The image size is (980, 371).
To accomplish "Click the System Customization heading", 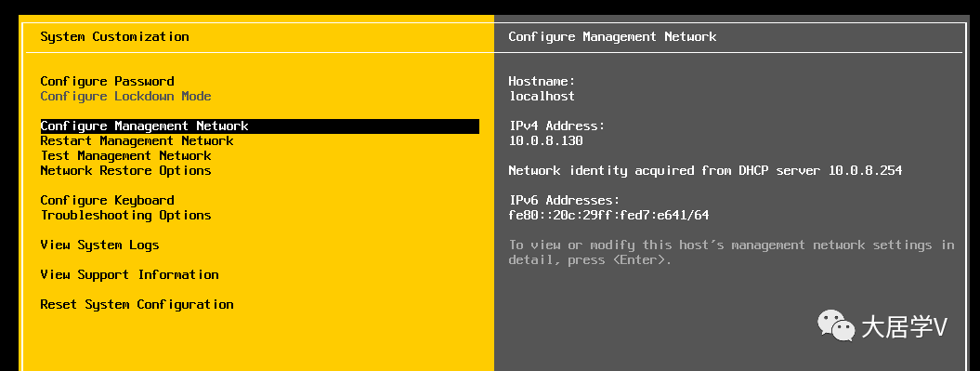I will click(114, 37).
